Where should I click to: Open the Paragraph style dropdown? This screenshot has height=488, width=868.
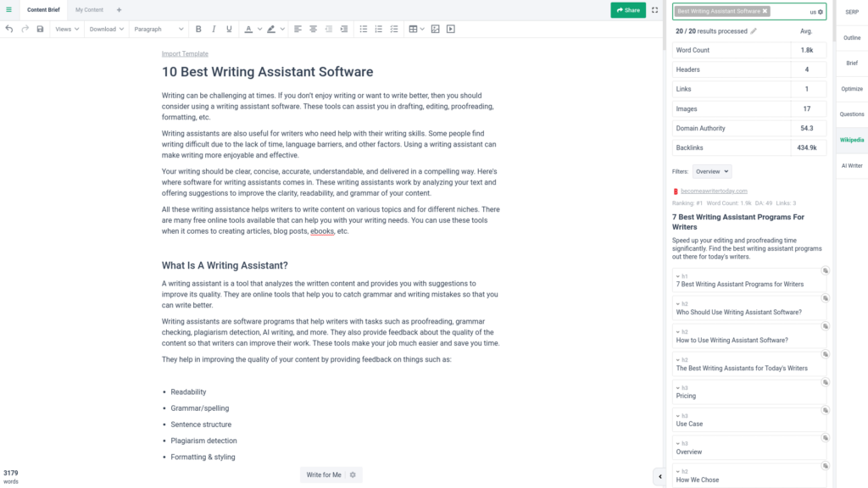(159, 29)
